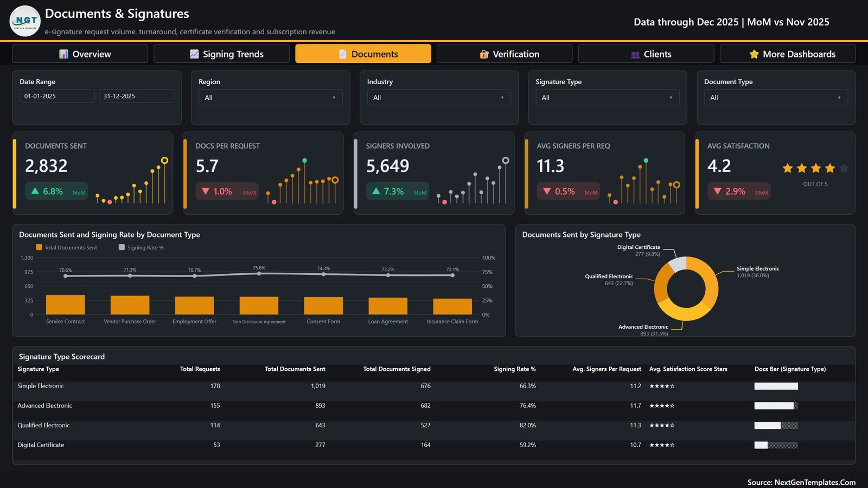868x488 pixels.
Task: Sort by Total Documents Sent column header
Action: pyautogui.click(x=295, y=369)
